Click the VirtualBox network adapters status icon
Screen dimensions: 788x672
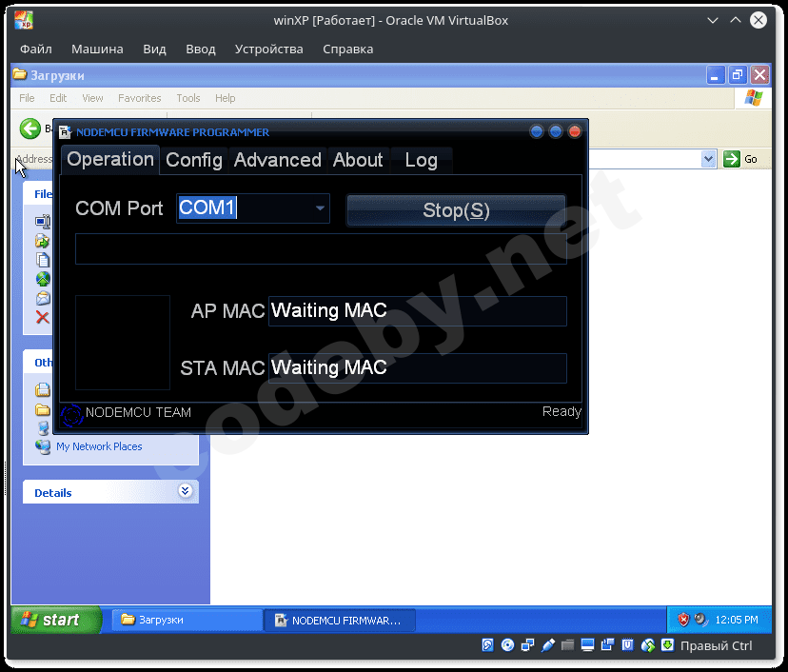click(527, 645)
